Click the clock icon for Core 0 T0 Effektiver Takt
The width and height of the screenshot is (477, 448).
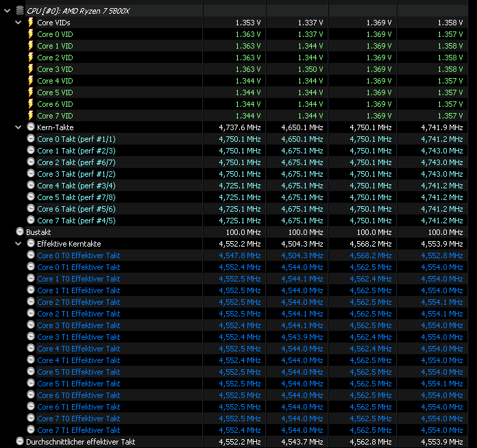point(31,255)
